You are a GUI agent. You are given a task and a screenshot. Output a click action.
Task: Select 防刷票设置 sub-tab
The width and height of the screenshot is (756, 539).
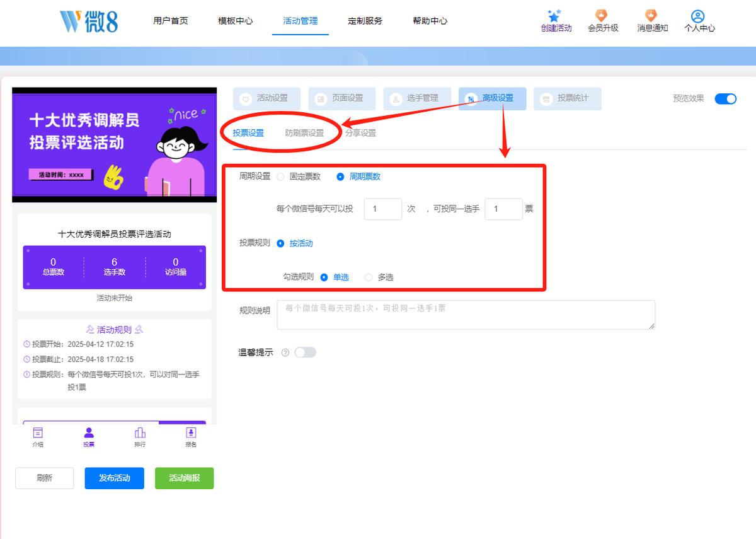point(304,133)
